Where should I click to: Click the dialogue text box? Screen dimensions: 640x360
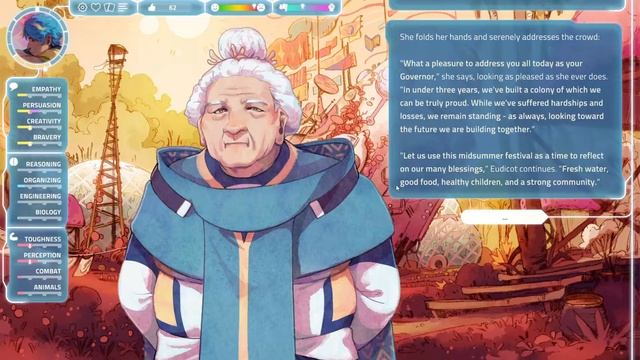coord(505,110)
